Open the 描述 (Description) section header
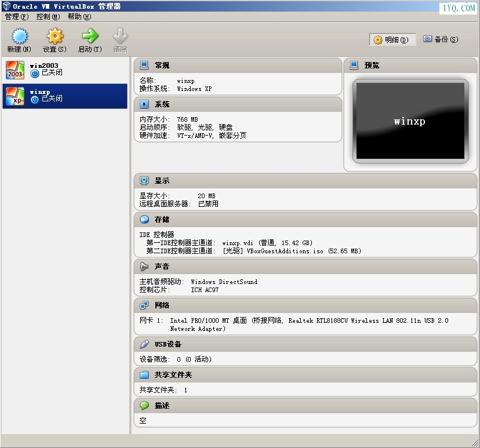 [x=305, y=406]
